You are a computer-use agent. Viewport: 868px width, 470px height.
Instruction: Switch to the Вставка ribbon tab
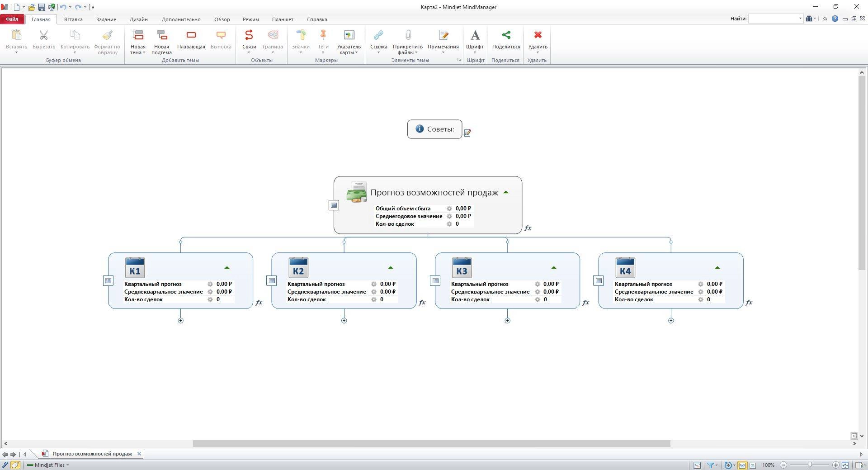coord(73,19)
